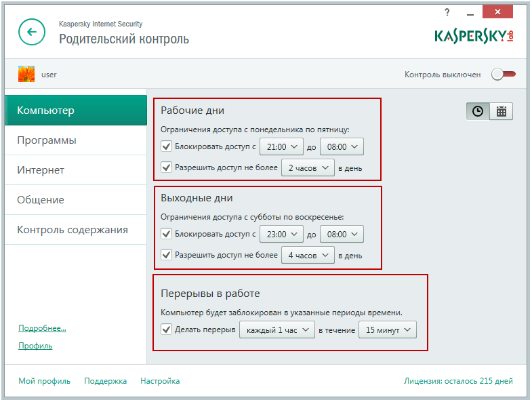Expand the "4 часов" daily limit dropdown
This screenshot has width=532, height=400.
point(308,256)
